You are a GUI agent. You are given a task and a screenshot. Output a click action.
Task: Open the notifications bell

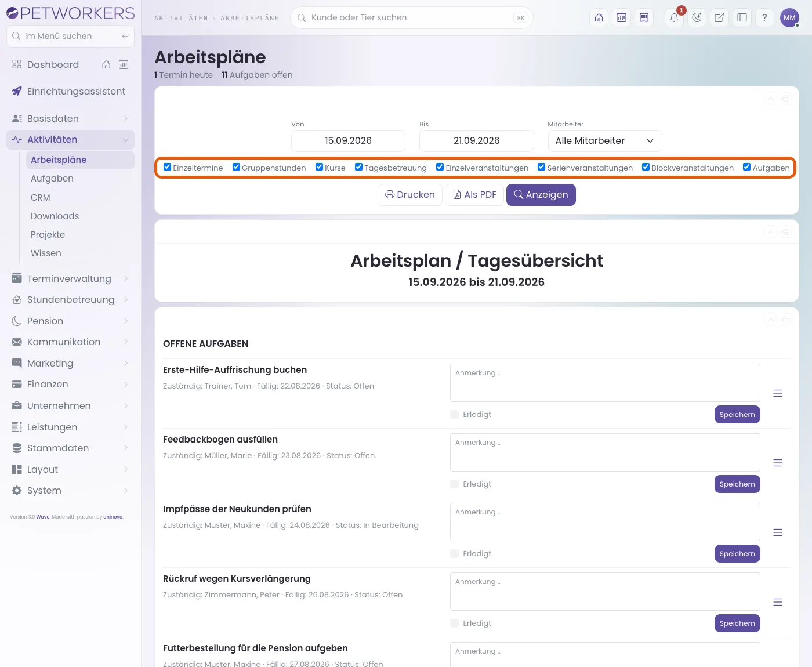(675, 17)
